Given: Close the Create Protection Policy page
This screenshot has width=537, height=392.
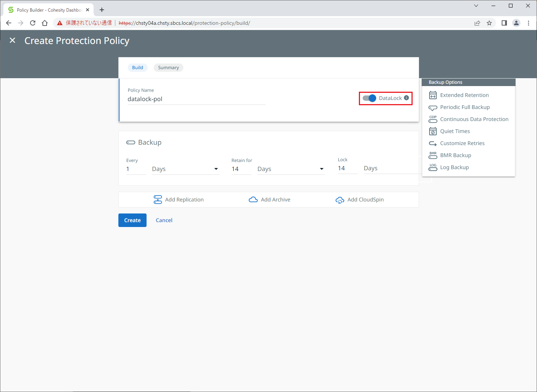Looking at the screenshot, I should (x=12, y=41).
